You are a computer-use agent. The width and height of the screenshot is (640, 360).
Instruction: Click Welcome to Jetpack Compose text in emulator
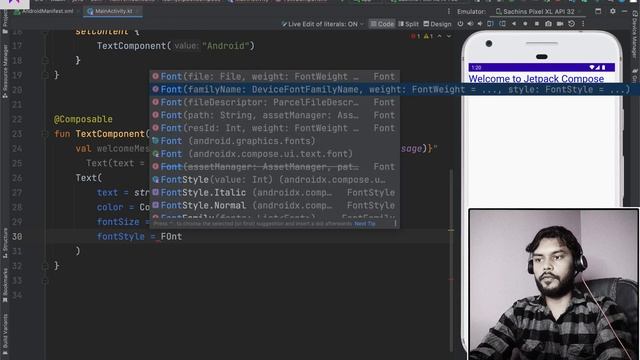tap(536, 78)
